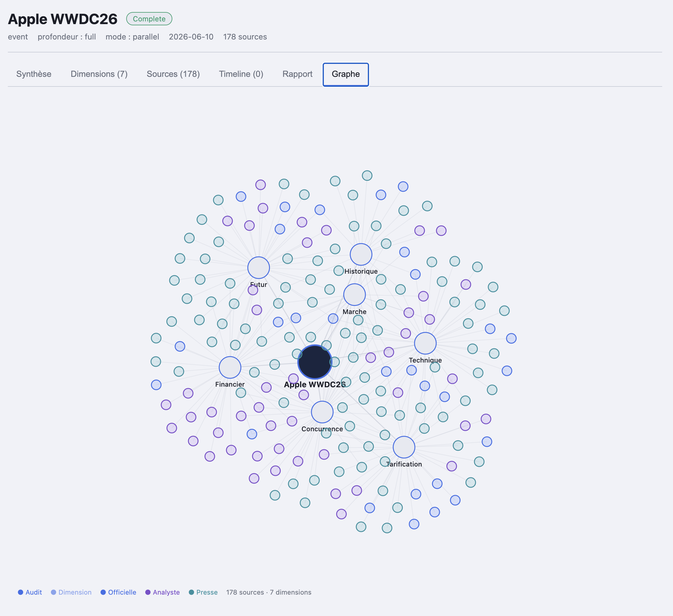Click the 'profondeur : full' metadata

(67, 37)
